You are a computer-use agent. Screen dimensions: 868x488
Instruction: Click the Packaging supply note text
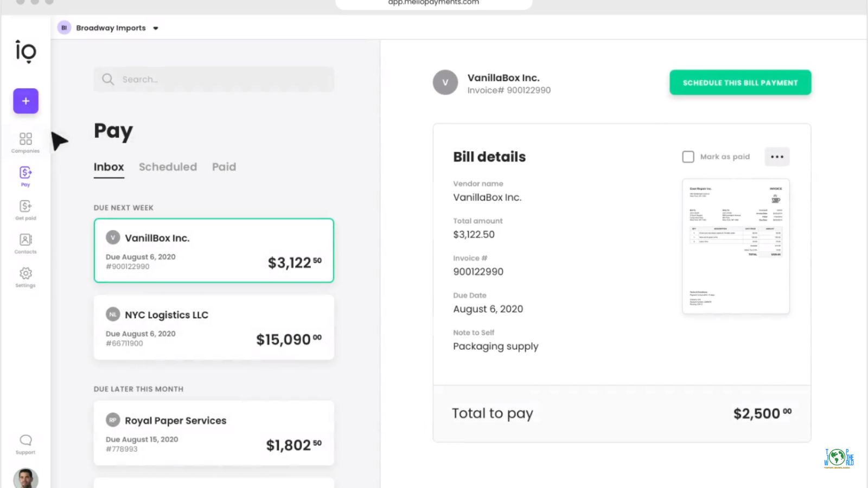click(496, 346)
